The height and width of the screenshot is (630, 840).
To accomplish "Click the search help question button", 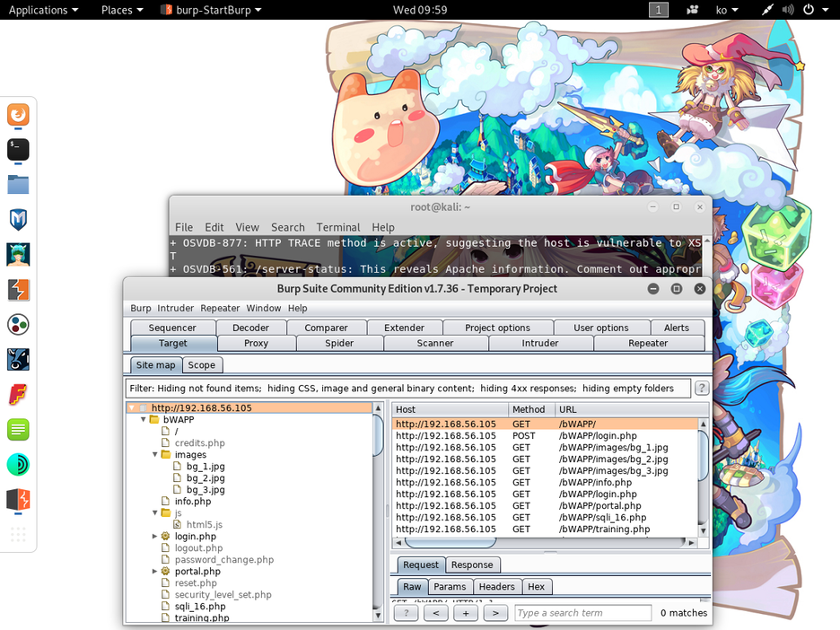I will click(x=406, y=613).
